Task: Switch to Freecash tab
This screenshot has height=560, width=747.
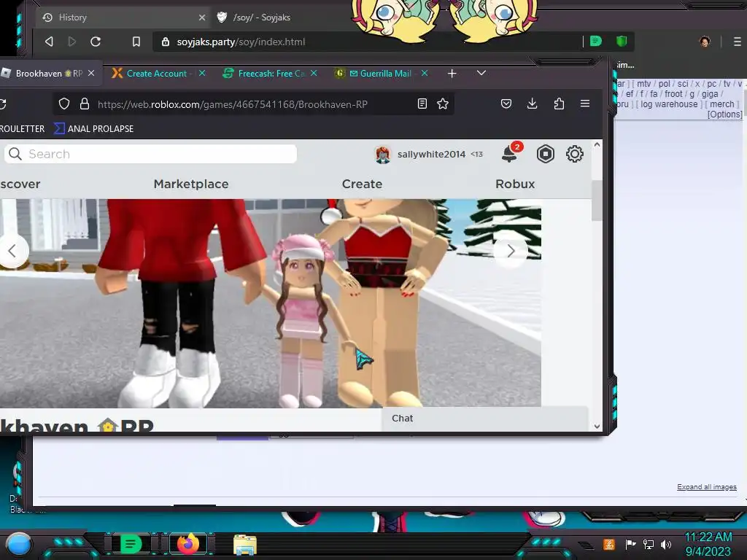Action: click(271, 74)
